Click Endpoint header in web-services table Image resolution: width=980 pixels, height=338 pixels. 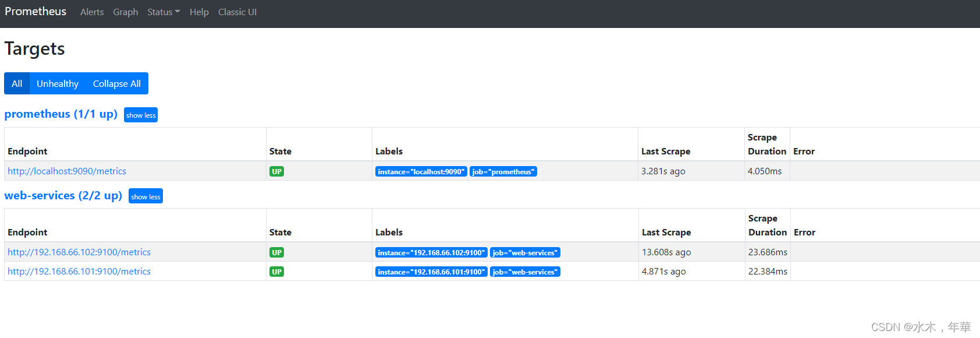(27, 233)
